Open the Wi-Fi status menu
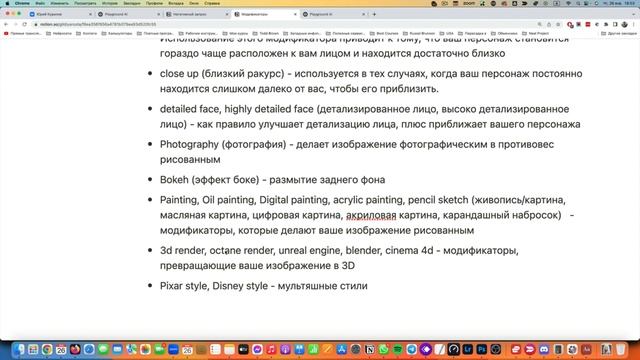 click(x=568, y=3)
